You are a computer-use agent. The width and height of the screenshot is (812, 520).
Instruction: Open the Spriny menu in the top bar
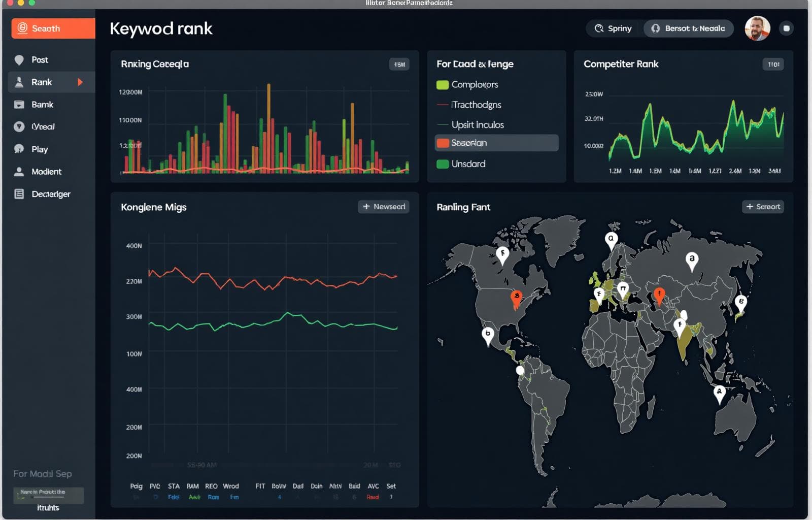613,28
